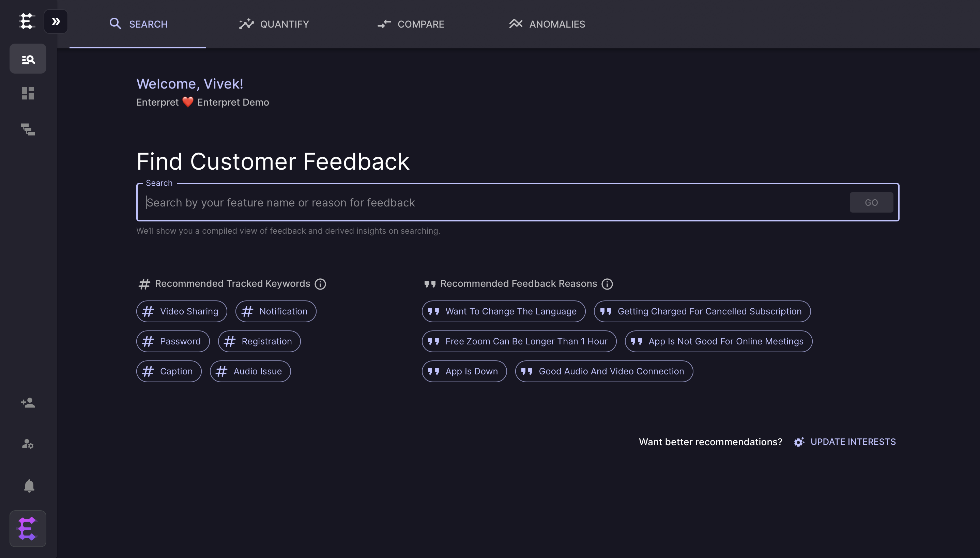Show info for Recommended Feedback Reasons
Screen dimensions: 980x558
point(607,284)
